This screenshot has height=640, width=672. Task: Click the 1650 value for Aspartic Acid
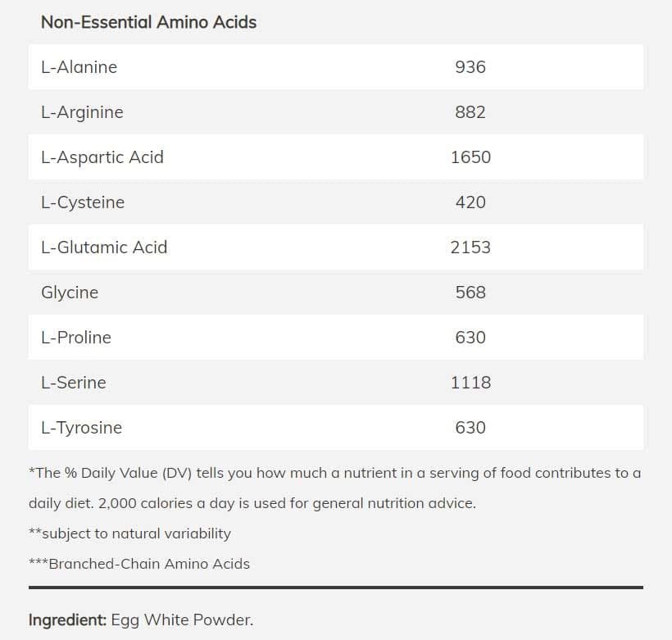pyautogui.click(x=470, y=157)
